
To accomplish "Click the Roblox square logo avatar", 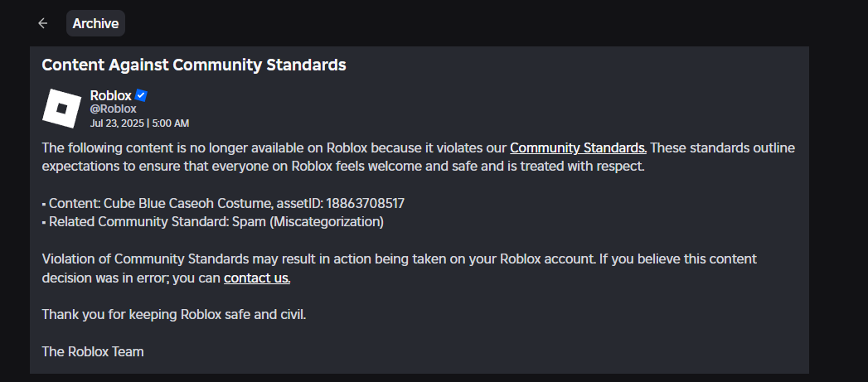I will [61, 108].
